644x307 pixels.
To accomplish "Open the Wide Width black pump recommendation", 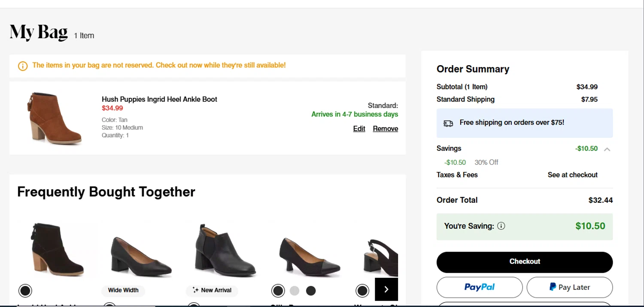I will 141,256.
